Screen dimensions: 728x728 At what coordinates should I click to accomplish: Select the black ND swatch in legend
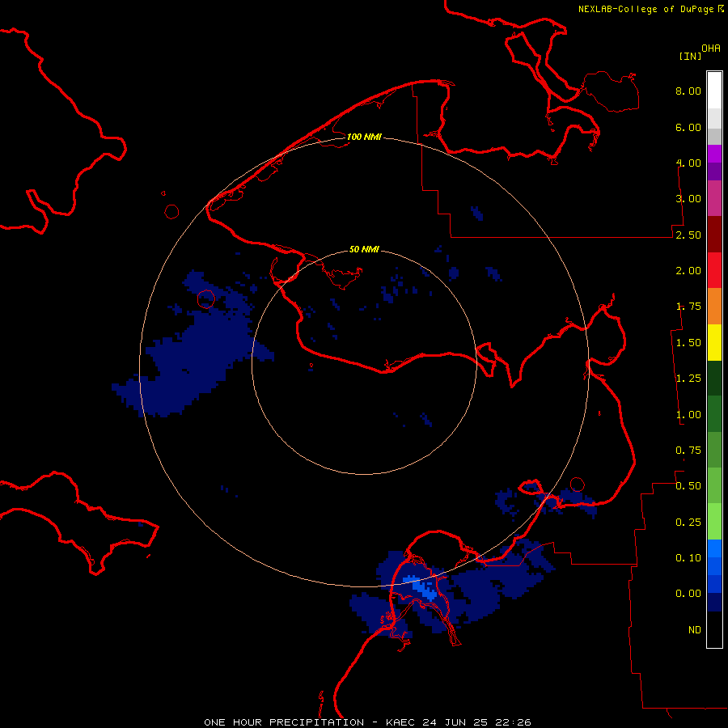(714, 629)
